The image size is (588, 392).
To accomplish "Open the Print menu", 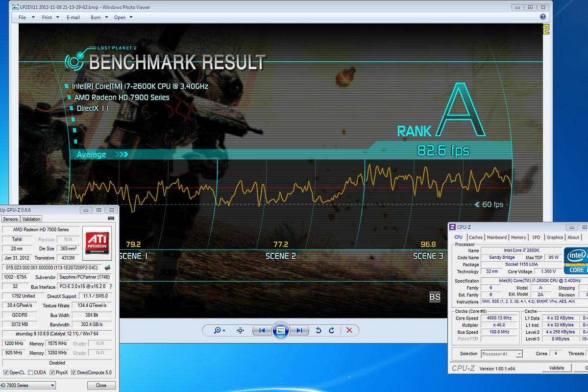I will tap(47, 17).
